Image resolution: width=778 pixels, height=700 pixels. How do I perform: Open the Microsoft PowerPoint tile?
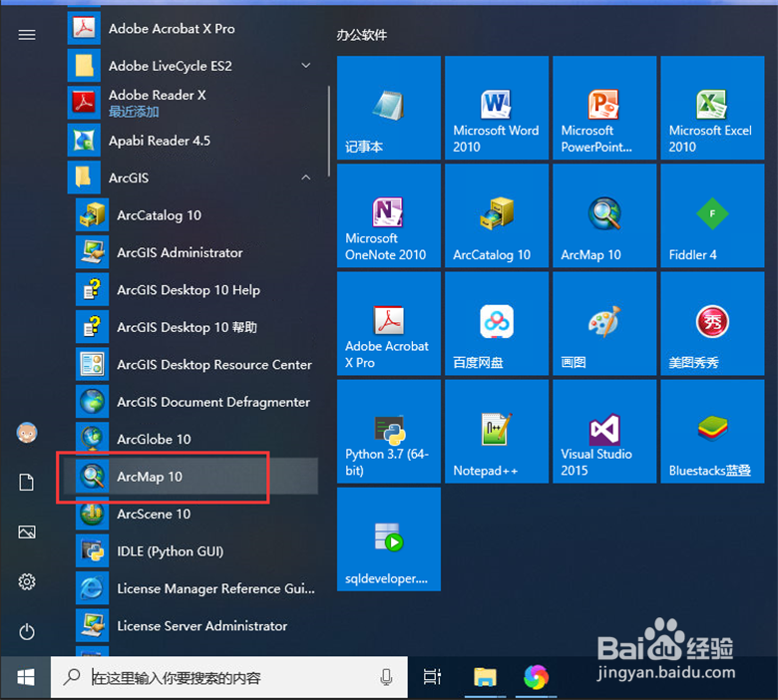(604, 108)
